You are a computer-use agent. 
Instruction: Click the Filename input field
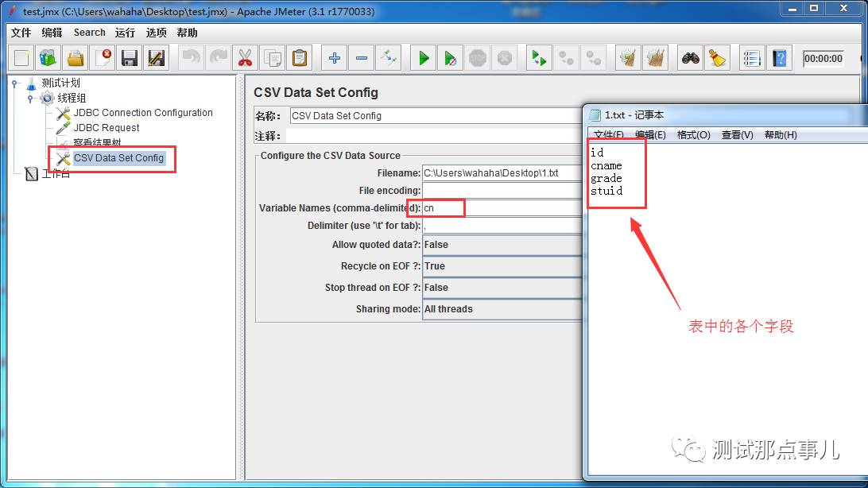click(x=502, y=173)
